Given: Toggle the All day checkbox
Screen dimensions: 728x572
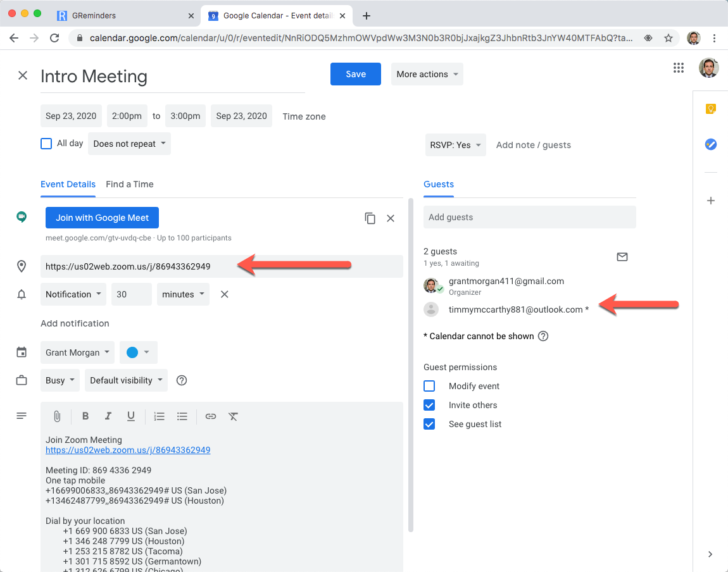Looking at the screenshot, I should (x=46, y=144).
